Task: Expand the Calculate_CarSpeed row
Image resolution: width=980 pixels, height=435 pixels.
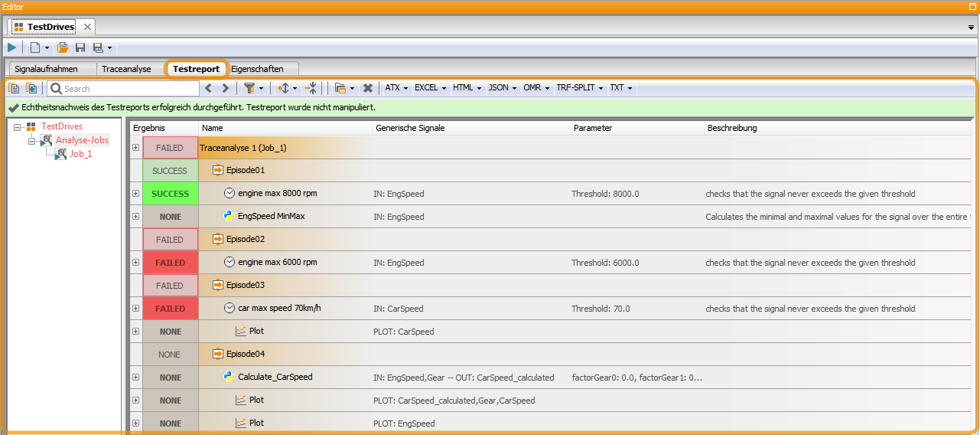Action: coord(136,377)
